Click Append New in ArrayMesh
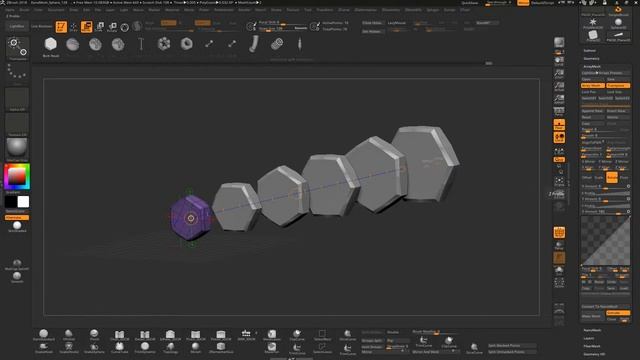Screen dimensions: 640x360 point(593,111)
